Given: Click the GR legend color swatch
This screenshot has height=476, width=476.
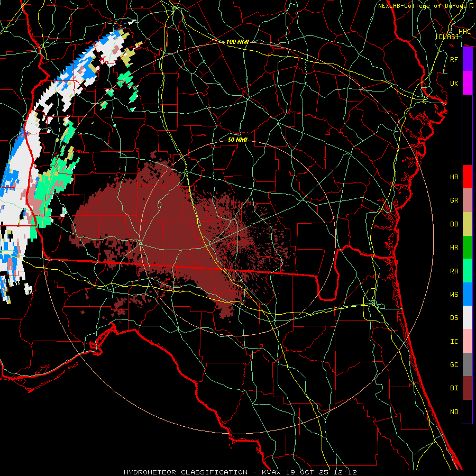Looking at the screenshot, I should coord(467,200).
